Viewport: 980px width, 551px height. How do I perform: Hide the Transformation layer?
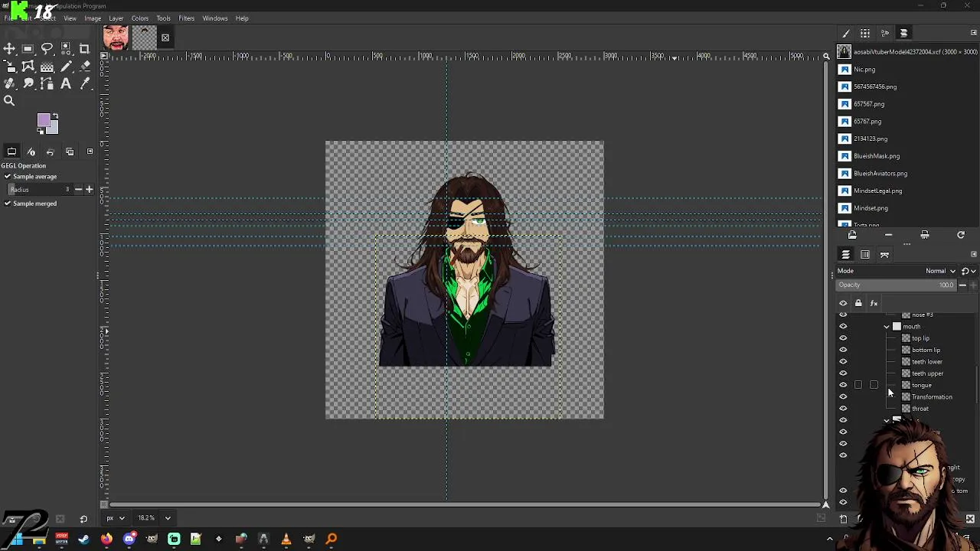tap(843, 397)
